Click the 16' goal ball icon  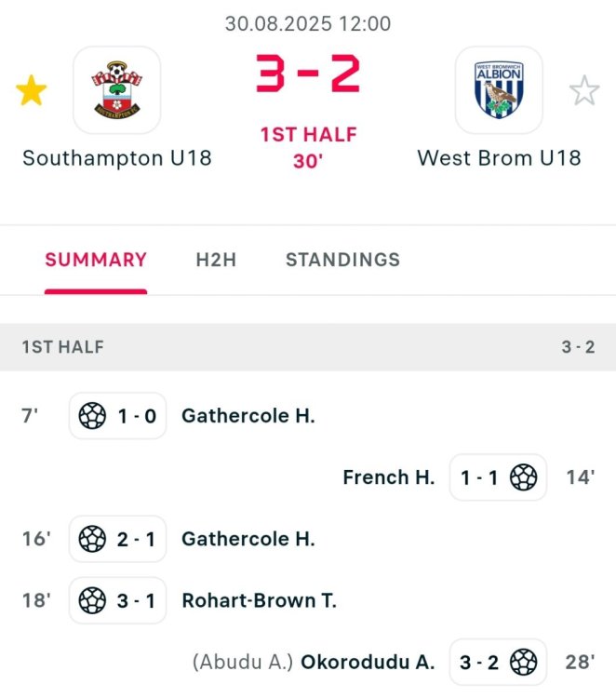[92, 539]
